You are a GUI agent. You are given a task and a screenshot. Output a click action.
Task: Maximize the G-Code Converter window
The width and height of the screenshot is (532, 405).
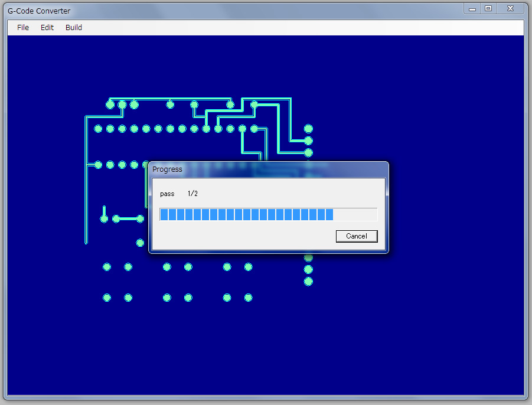(x=488, y=9)
